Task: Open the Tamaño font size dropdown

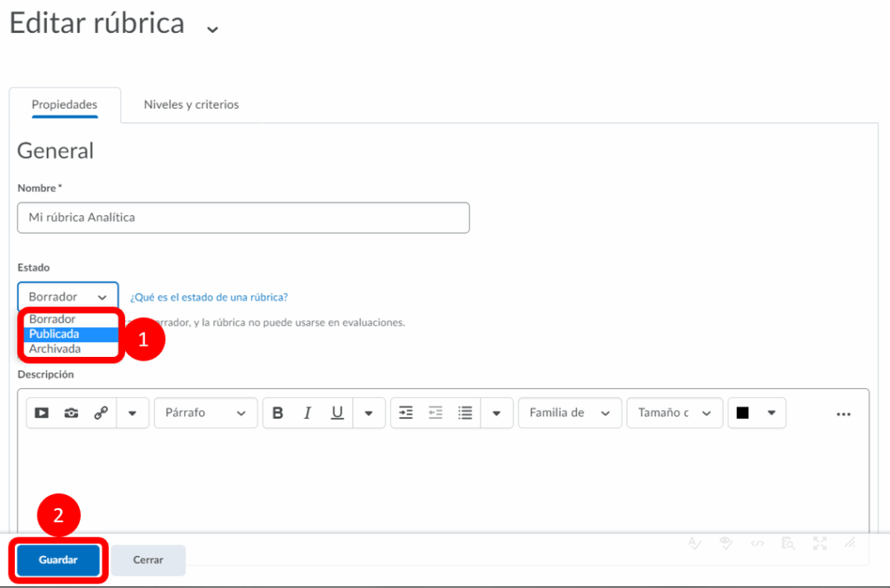Action: [674, 413]
